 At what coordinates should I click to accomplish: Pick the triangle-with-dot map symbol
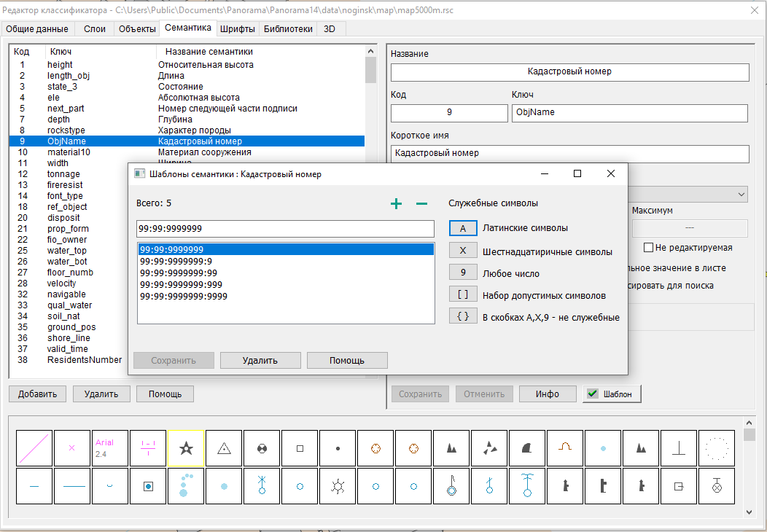225,448
